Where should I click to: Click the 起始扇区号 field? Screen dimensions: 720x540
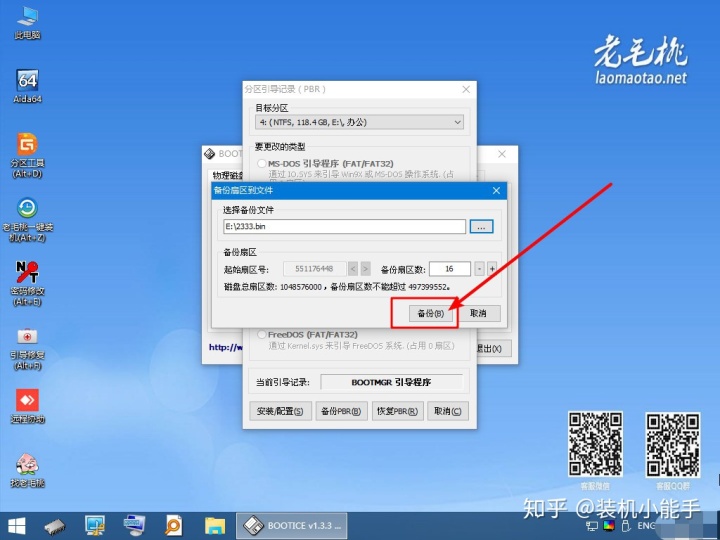(x=315, y=269)
